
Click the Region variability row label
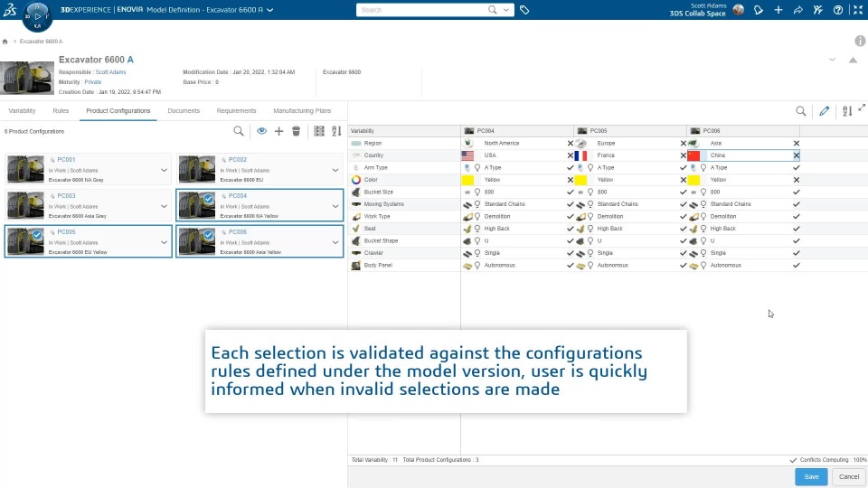point(373,144)
